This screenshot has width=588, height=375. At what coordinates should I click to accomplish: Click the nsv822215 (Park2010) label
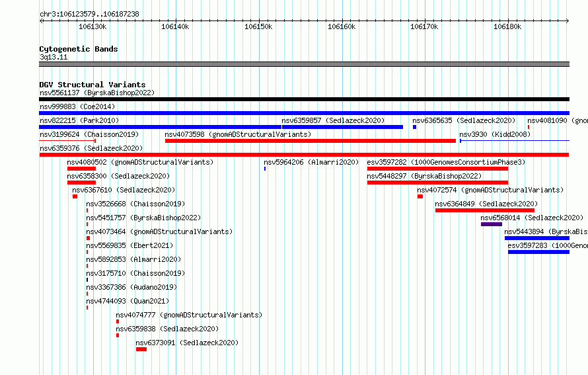[x=79, y=120]
